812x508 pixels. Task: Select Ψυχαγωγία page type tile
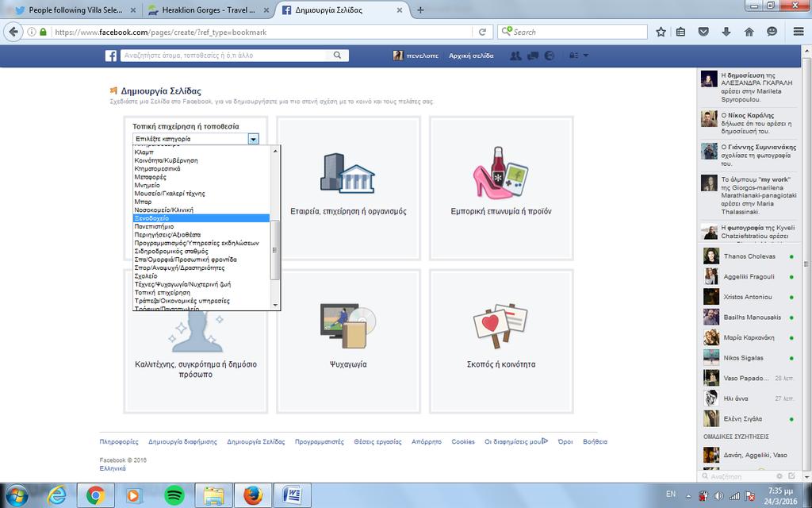(x=349, y=341)
